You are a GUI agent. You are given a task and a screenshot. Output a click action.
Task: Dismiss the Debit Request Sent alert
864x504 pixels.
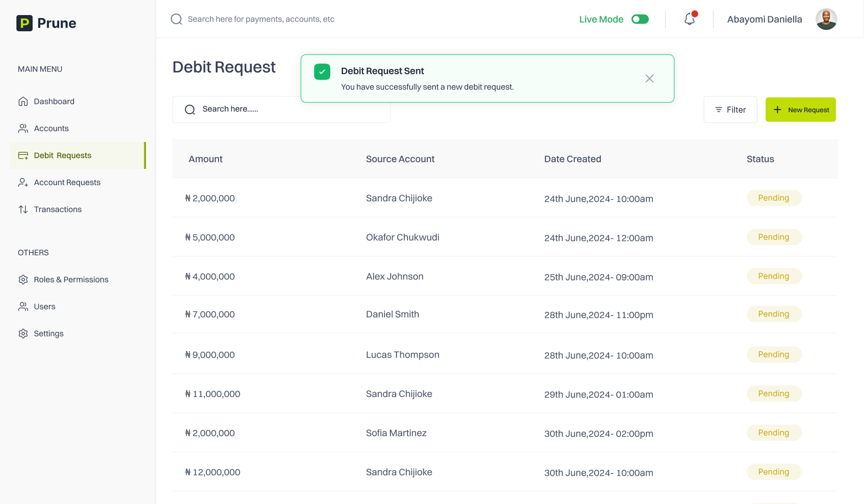pyautogui.click(x=649, y=79)
